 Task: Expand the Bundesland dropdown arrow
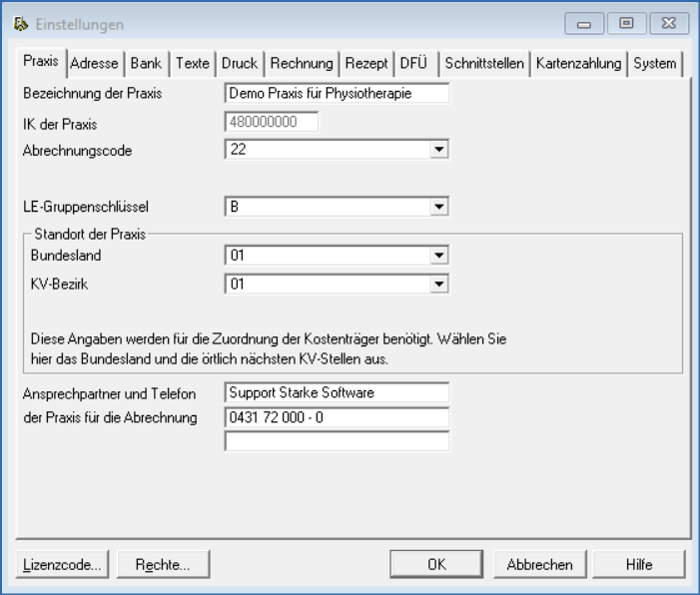[439, 256]
